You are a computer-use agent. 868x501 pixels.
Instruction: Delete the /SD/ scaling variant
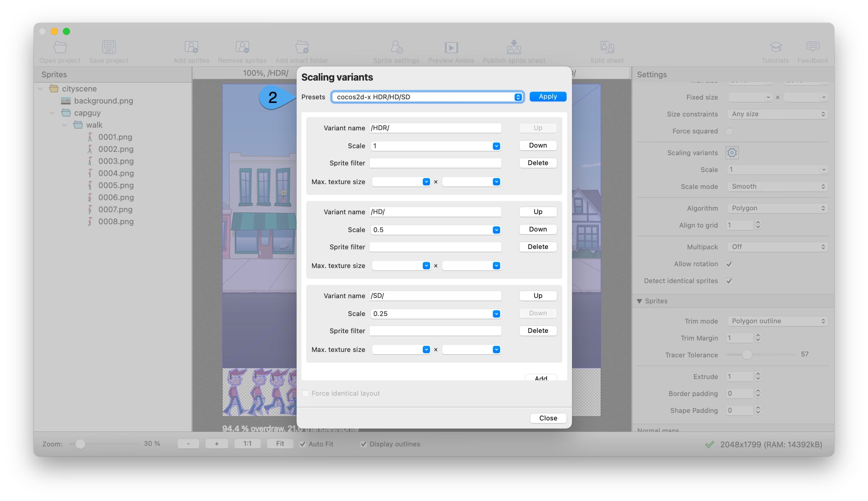tap(537, 331)
